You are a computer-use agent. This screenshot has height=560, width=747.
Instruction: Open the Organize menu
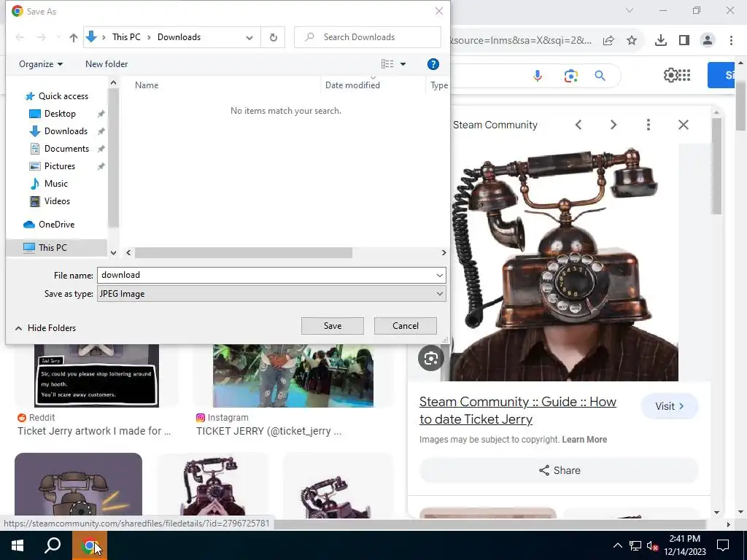click(41, 64)
